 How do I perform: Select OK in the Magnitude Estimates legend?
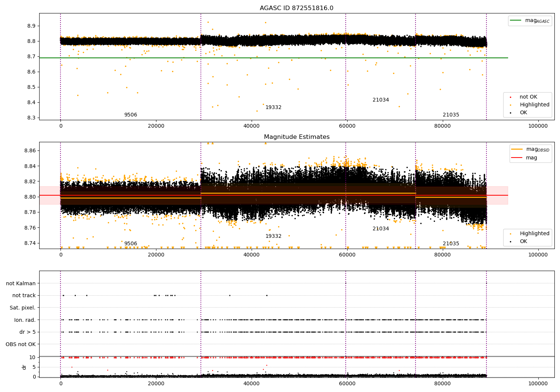(523, 242)
